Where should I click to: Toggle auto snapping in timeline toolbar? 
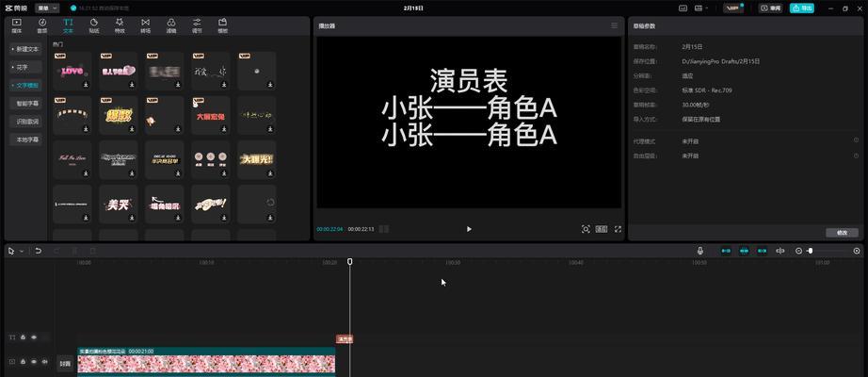tap(744, 251)
